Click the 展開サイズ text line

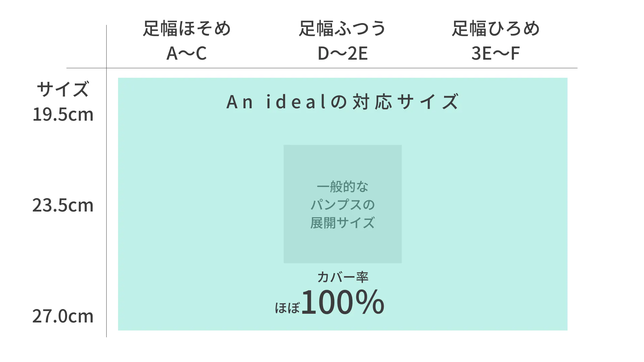click(342, 223)
